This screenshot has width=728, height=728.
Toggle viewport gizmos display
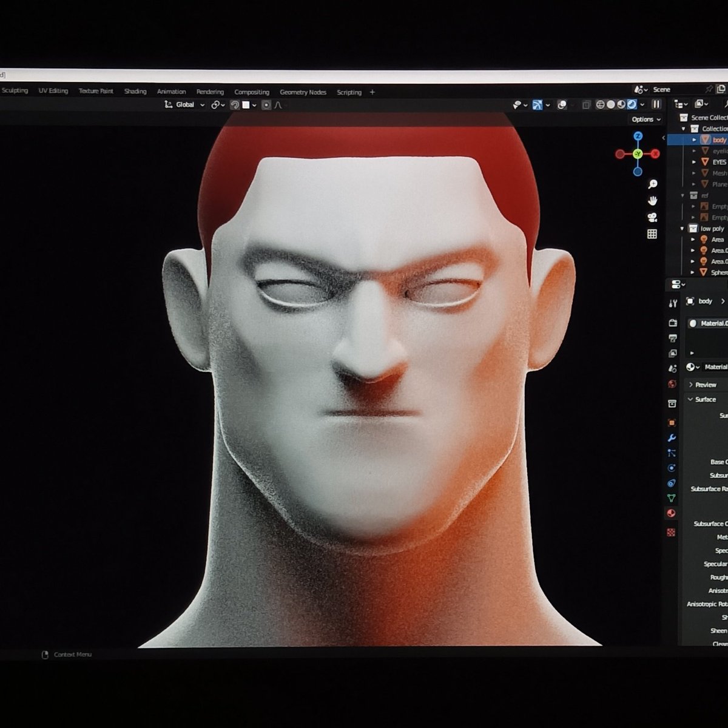pyautogui.click(x=538, y=105)
